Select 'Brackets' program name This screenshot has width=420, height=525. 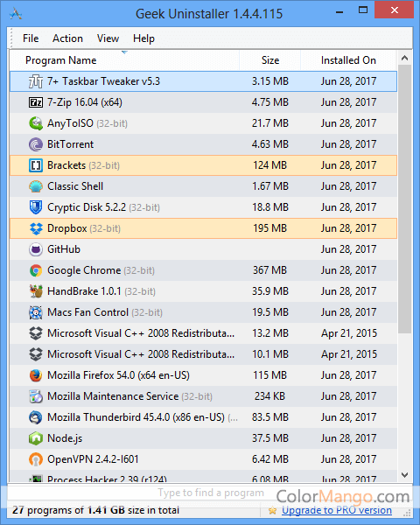point(66,165)
